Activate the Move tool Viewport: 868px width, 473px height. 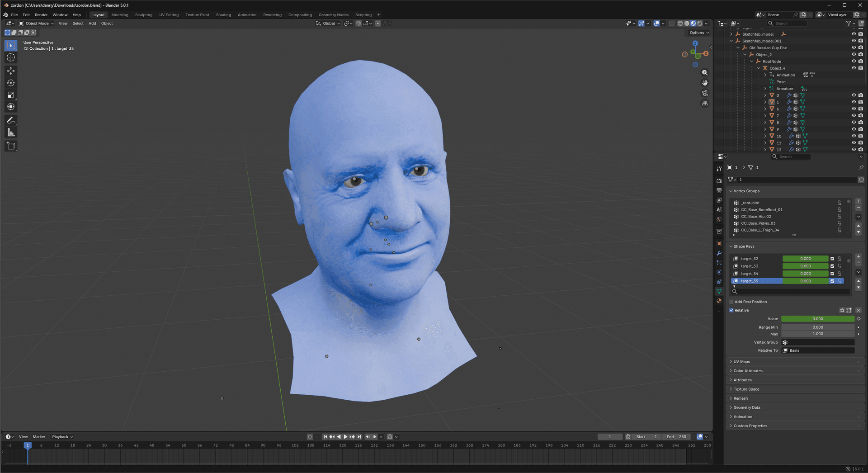pyautogui.click(x=11, y=71)
